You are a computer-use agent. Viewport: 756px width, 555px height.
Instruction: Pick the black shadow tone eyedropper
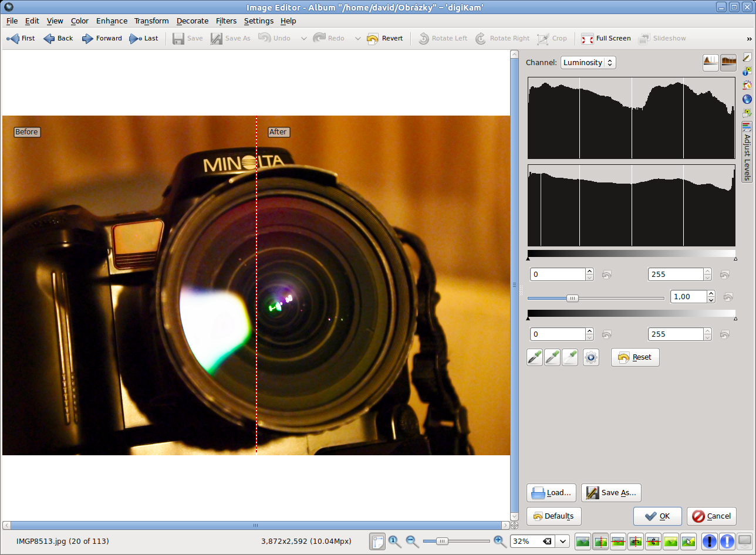coord(535,357)
